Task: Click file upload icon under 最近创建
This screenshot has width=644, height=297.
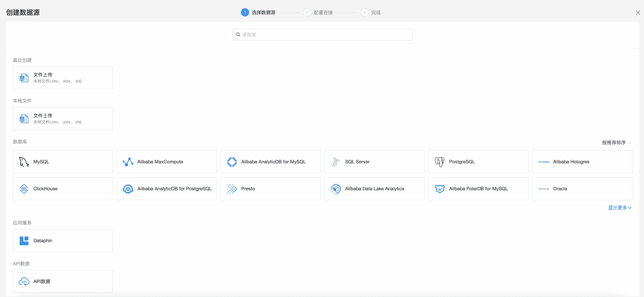Action: (x=24, y=78)
